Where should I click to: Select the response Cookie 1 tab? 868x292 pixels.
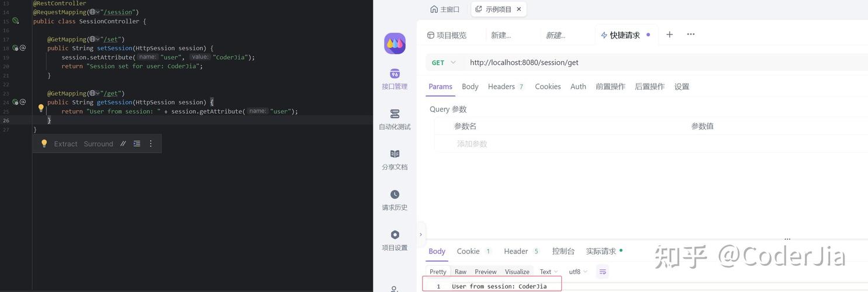(x=474, y=251)
